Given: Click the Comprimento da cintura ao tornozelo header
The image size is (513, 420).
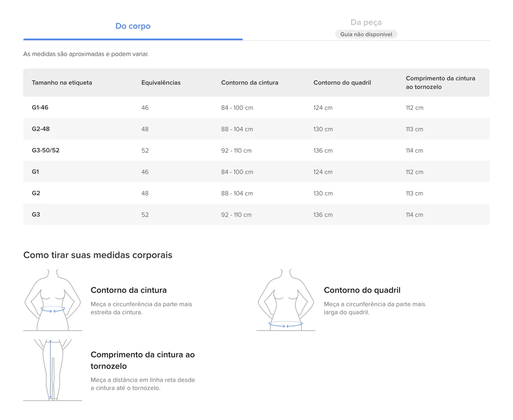Looking at the screenshot, I should click(x=440, y=83).
